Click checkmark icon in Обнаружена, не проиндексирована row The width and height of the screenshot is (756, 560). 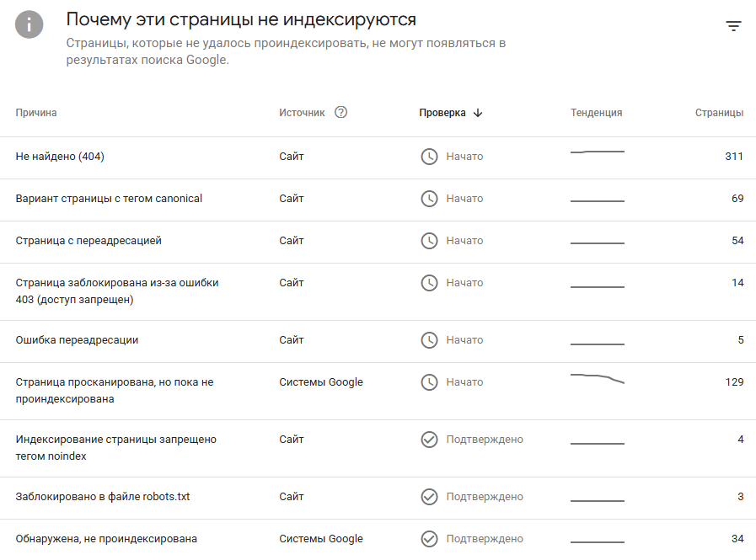[x=429, y=539]
